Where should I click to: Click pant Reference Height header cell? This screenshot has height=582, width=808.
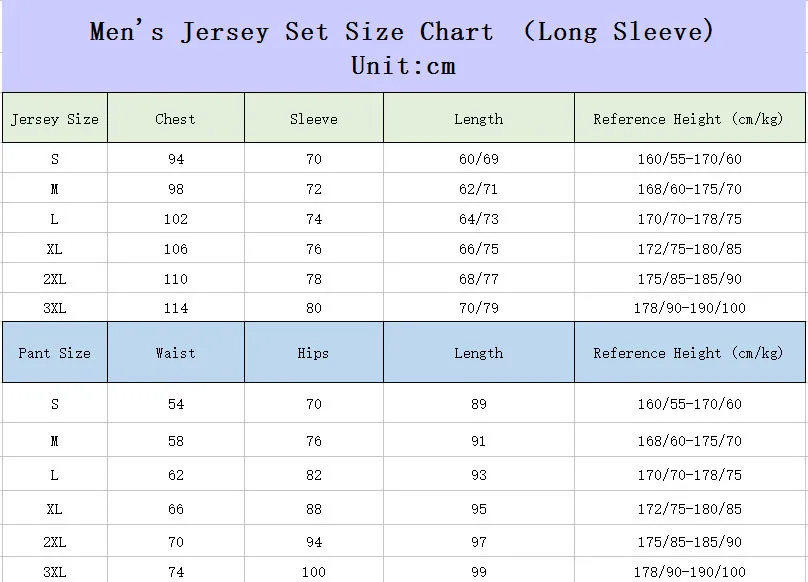[x=689, y=353]
